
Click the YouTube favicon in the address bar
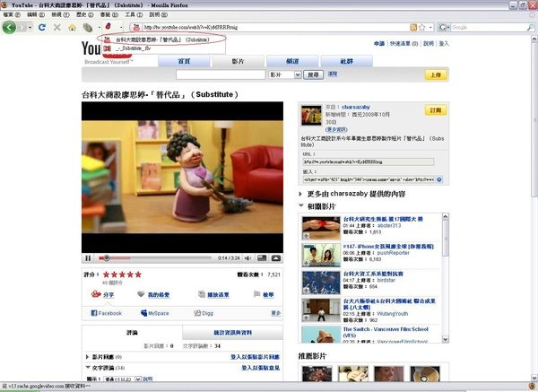coord(136,27)
